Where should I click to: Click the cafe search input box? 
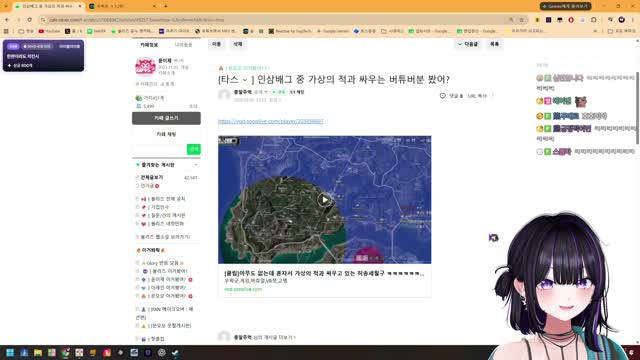pyautogui.click(x=159, y=149)
